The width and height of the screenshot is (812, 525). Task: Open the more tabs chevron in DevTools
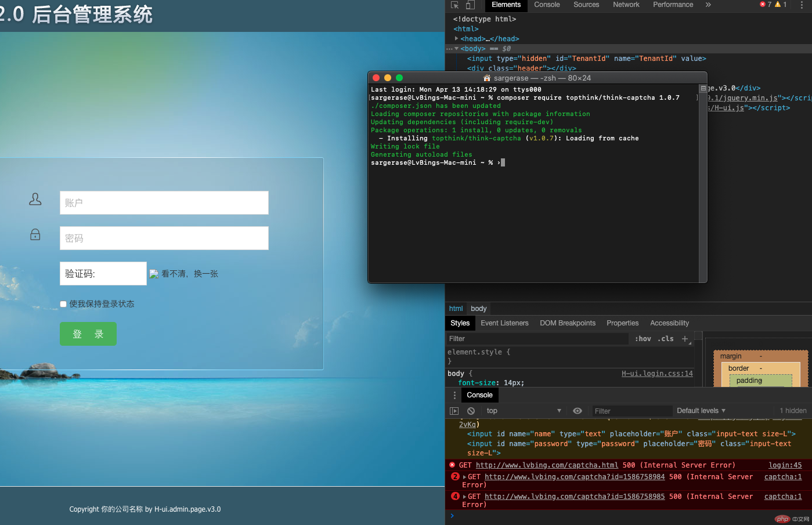coord(708,5)
